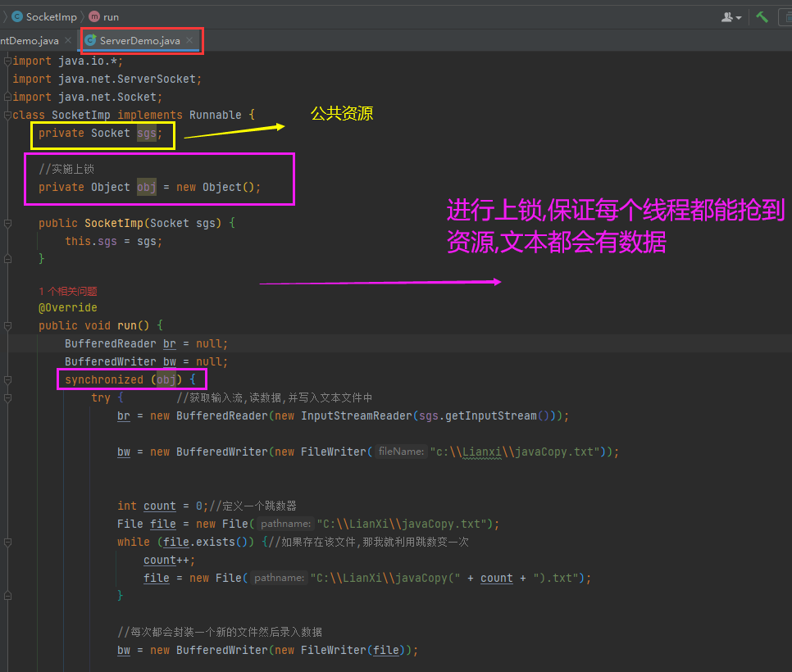Click pathname: hint on file = new File line
Image resolution: width=792 pixels, height=672 pixels.
[279, 578]
